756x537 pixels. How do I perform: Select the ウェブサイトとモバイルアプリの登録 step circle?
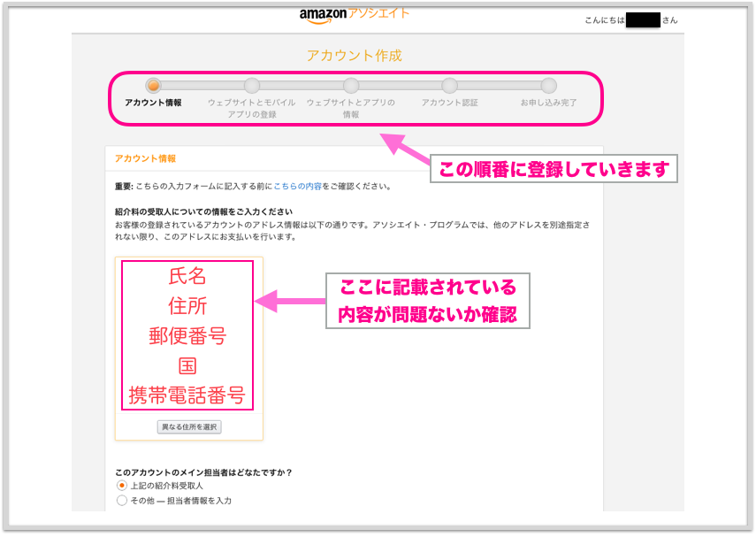click(x=252, y=86)
